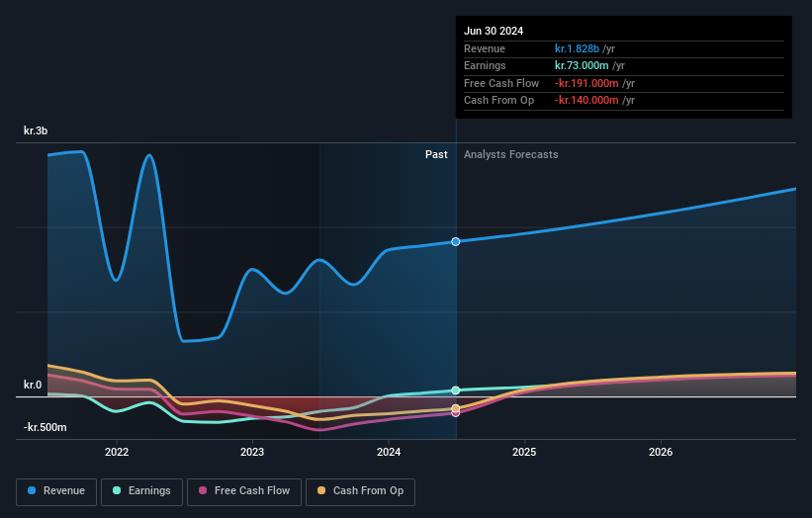Toggle the Revenue legend series

(x=56, y=491)
